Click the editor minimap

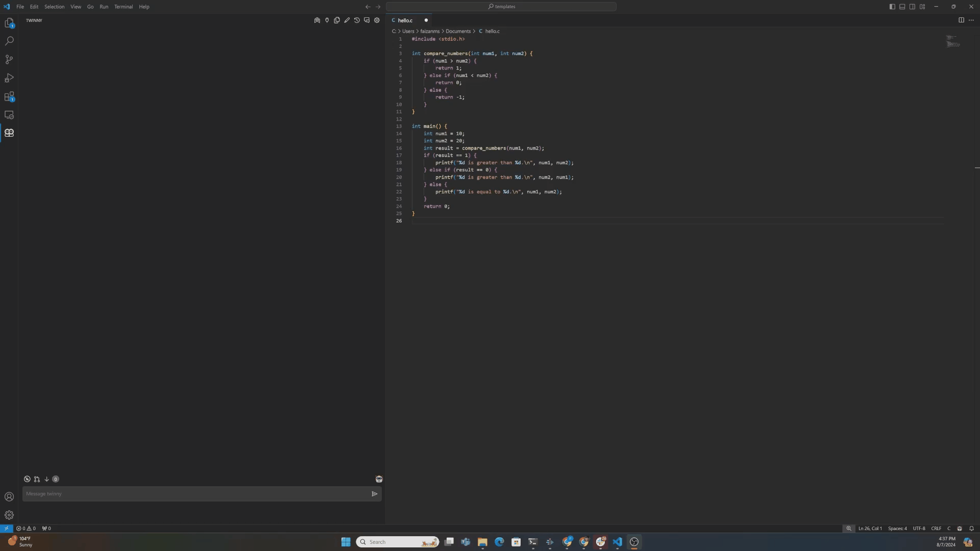click(x=953, y=41)
